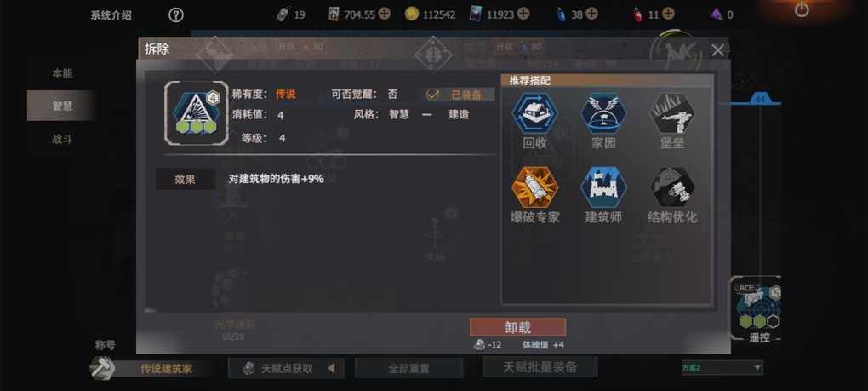Select the 家园 talent icon
This screenshot has width=868, height=391.
point(603,113)
